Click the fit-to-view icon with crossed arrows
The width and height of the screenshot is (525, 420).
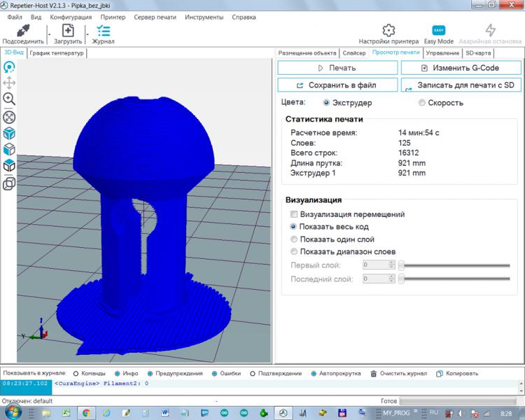pos(10,117)
